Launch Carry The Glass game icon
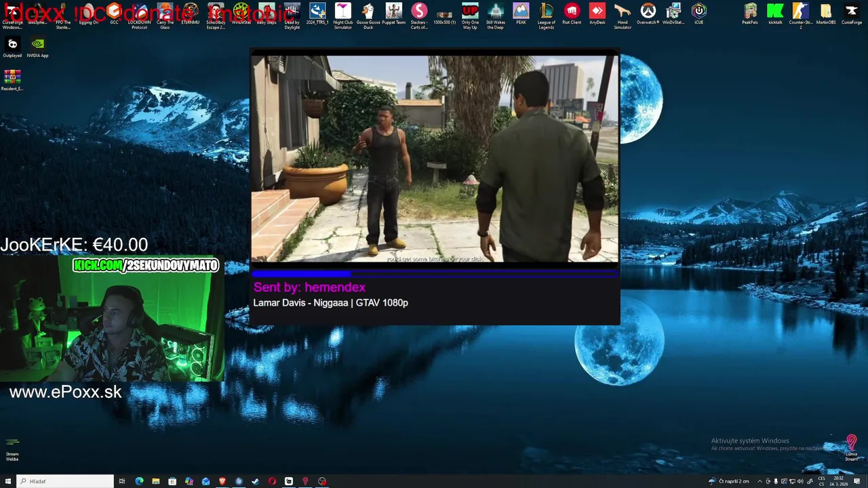Screen dimensions: 868x488 click(165, 16)
